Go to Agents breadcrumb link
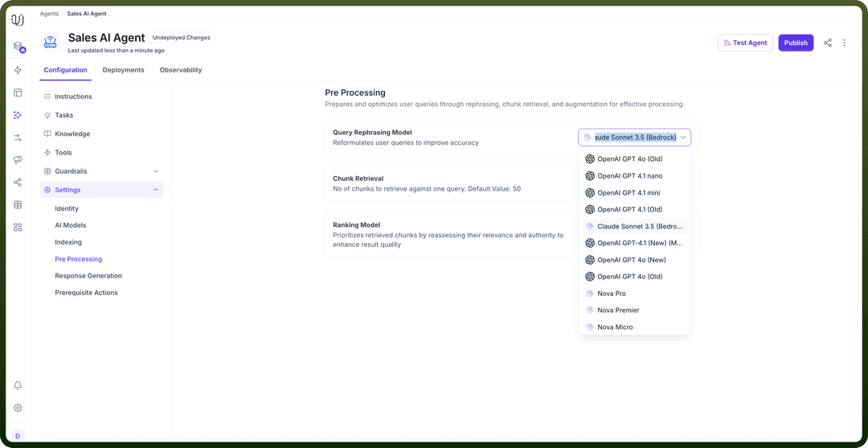Viewport: 868px width, 448px height. click(49, 14)
